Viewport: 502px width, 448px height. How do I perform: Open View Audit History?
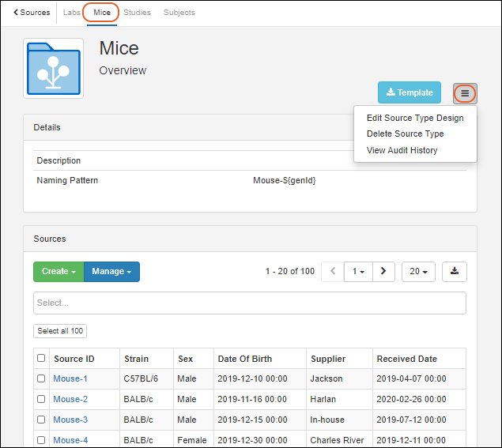[402, 150]
